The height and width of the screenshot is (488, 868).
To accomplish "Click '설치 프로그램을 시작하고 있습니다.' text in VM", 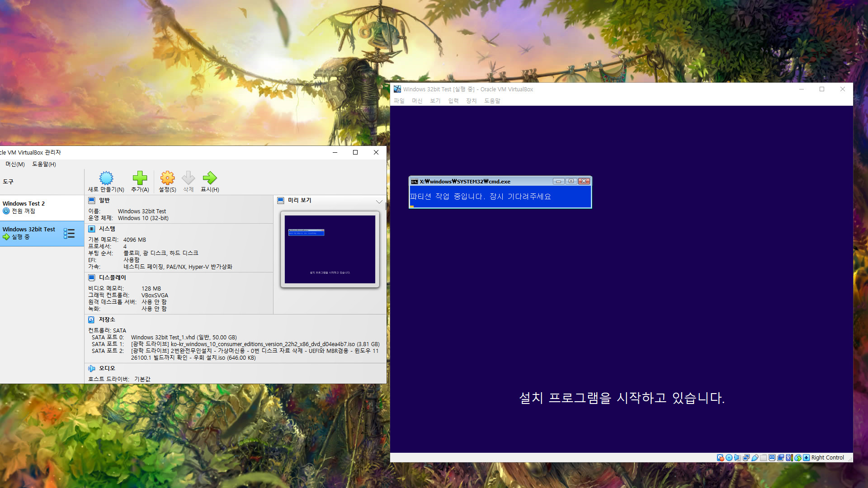I will coord(622,398).
